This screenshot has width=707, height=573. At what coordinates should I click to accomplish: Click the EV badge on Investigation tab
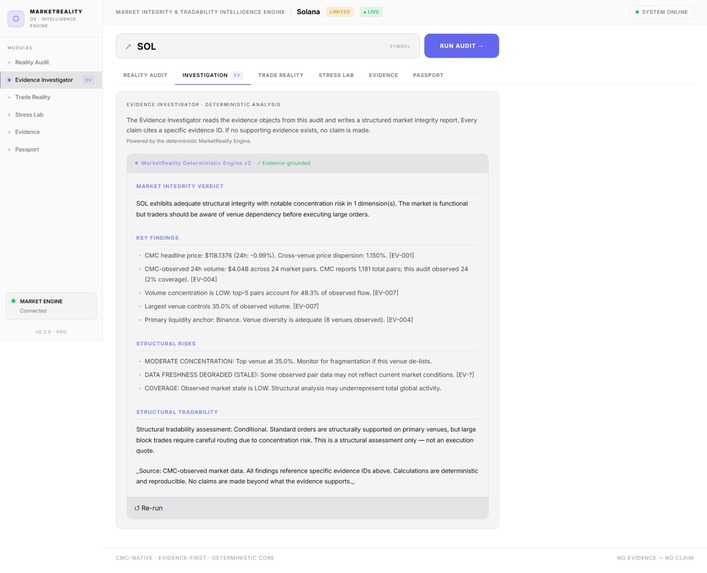coord(237,75)
